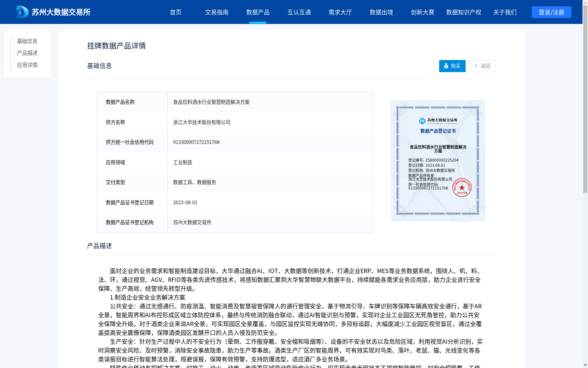Select delivery type 数据工具、数据服务
The width and height of the screenshot is (588, 368).
(194, 182)
